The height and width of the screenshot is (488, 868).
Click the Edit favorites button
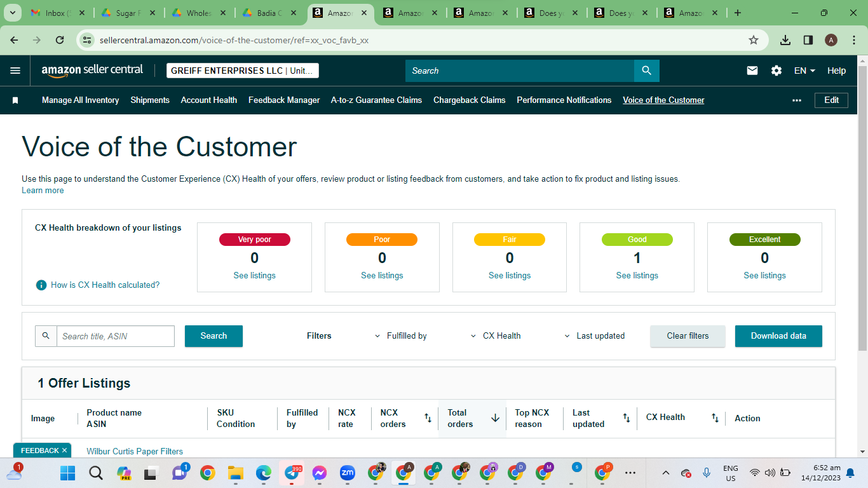point(831,100)
